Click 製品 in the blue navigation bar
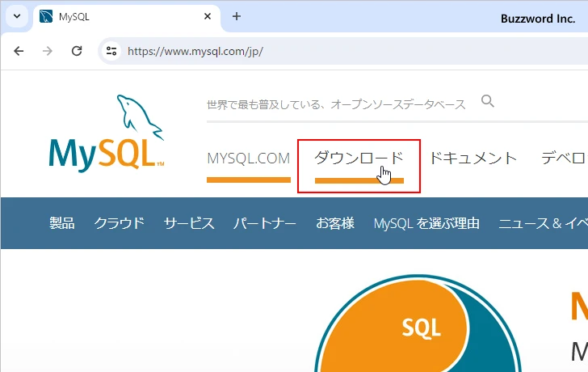The width and height of the screenshot is (588, 372). click(x=61, y=223)
